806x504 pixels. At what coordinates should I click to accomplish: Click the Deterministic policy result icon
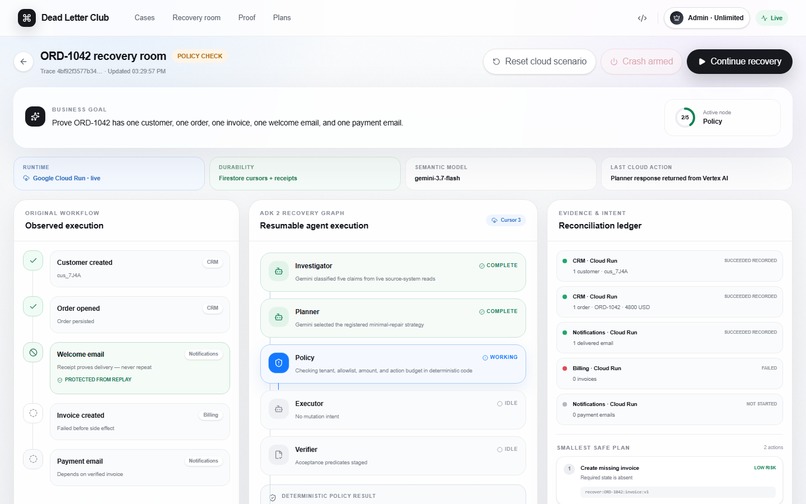272,497
